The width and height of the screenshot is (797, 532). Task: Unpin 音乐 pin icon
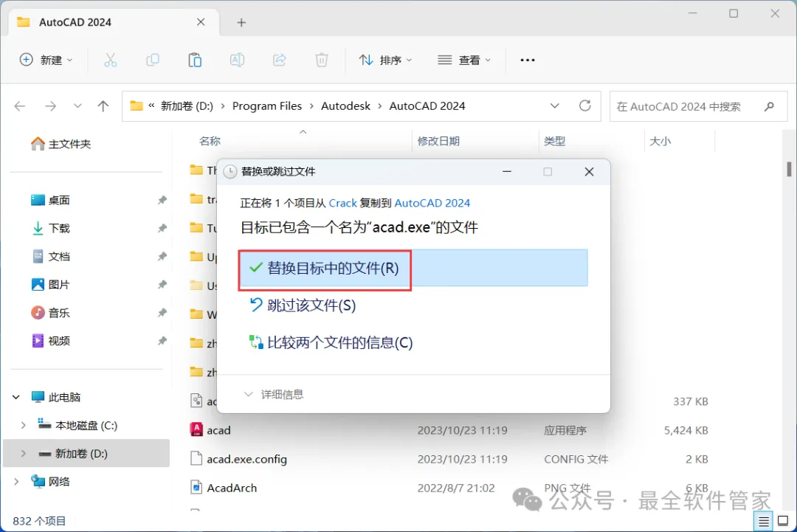pyautogui.click(x=162, y=313)
